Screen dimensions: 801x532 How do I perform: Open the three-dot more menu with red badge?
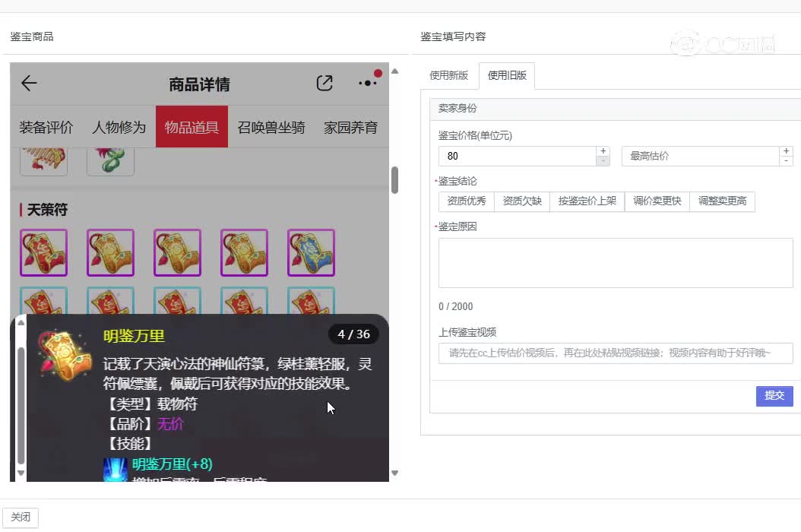click(370, 81)
